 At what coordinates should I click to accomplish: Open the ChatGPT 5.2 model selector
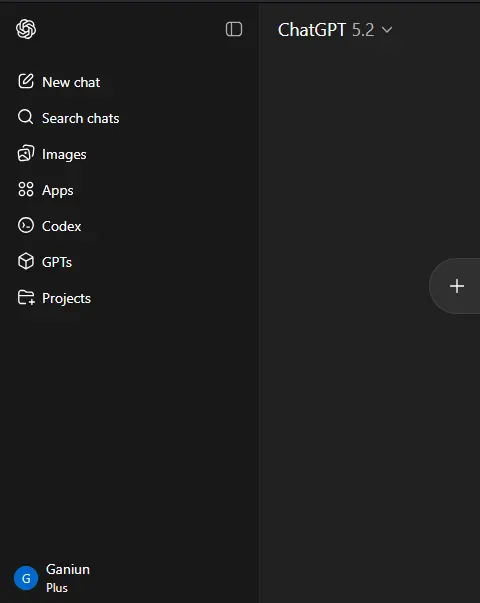[335, 30]
